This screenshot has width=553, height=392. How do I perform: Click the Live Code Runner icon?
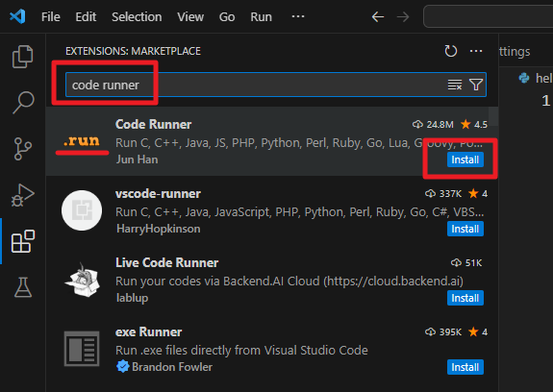point(82,280)
